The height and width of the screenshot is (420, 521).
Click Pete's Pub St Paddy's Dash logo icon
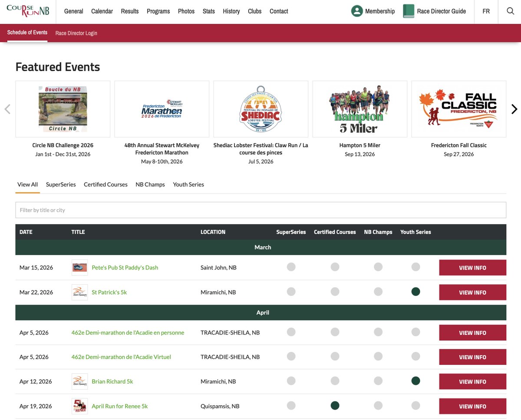click(80, 268)
